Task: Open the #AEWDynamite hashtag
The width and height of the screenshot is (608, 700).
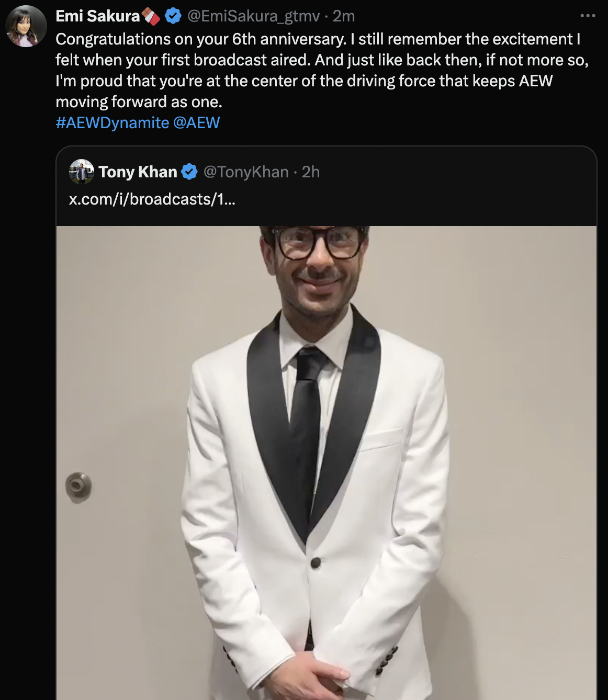Action: (112, 123)
